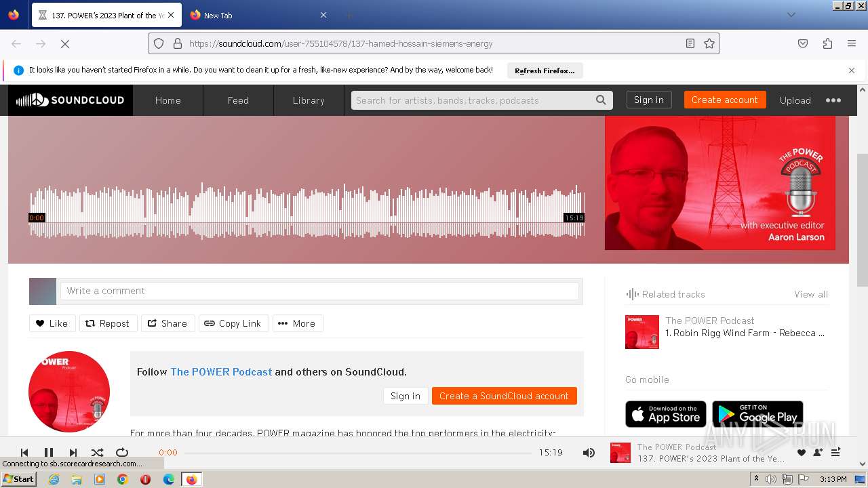Viewport: 868px width, 488px height.
Task: Open related track thumbnail image
Action: 642,332
